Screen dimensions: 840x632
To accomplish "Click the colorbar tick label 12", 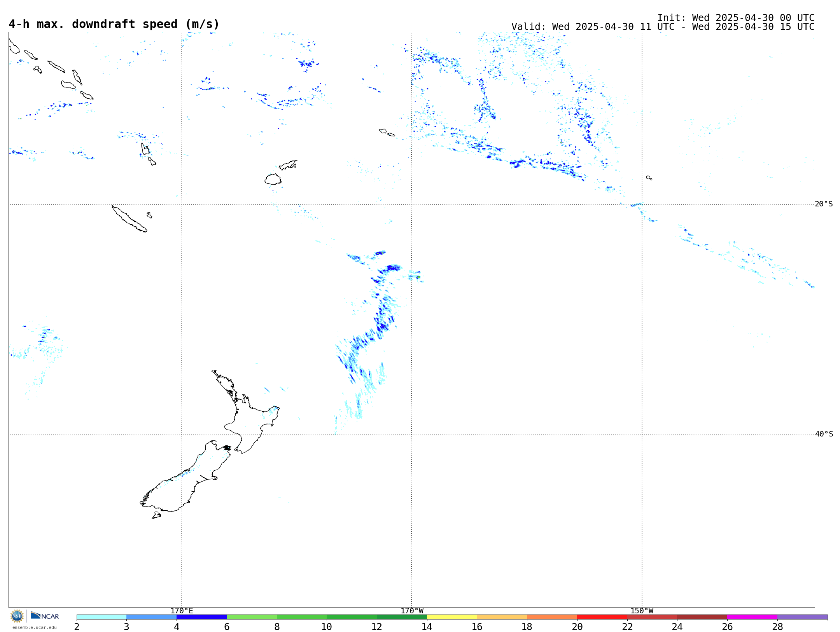I will pos(377,627).
